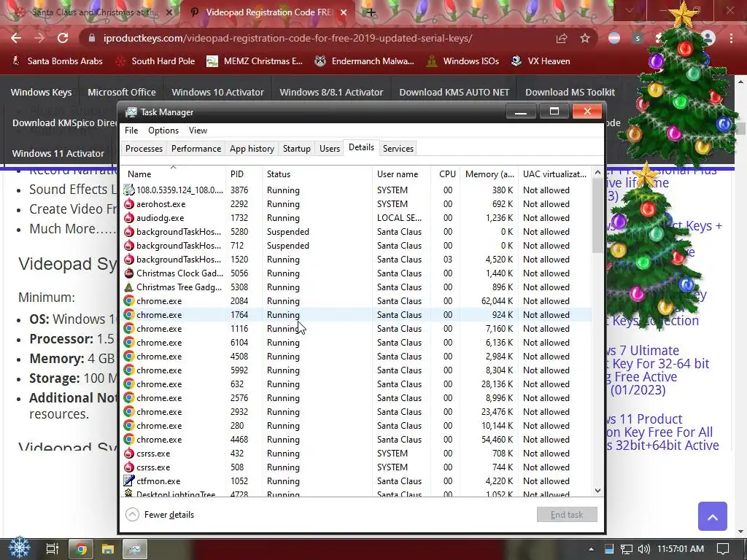The height and width of the screenshot is (560, 747).
Task: Click the ctfmon.exe process icon
Action: point(128,481)
